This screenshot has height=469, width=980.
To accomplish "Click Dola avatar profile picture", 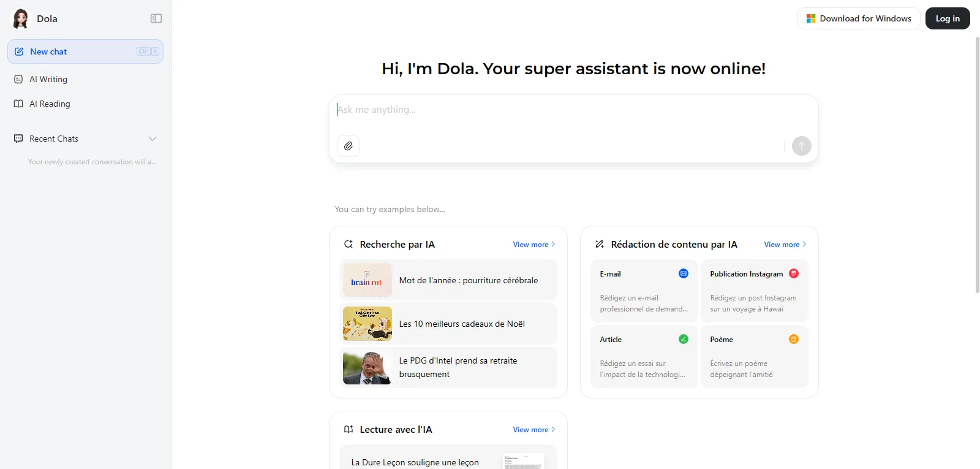I will coord(21,18).
